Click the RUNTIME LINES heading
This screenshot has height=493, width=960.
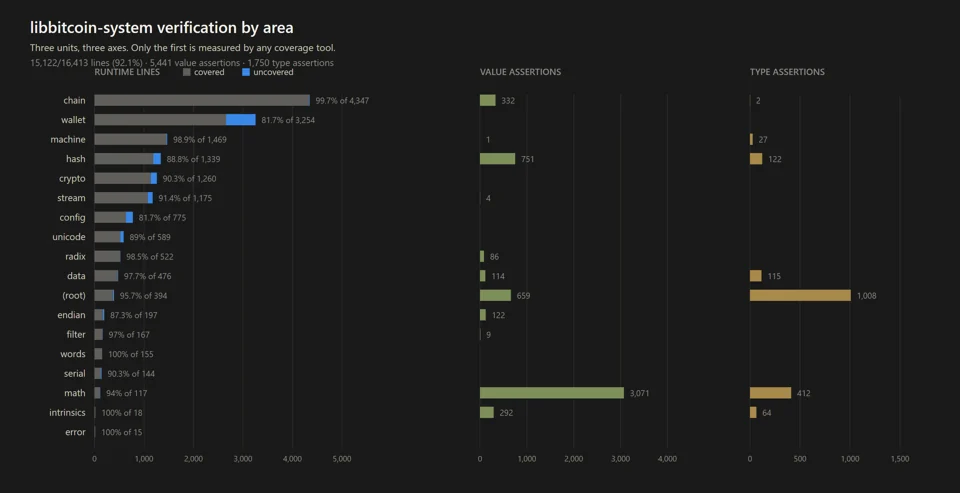127,72
